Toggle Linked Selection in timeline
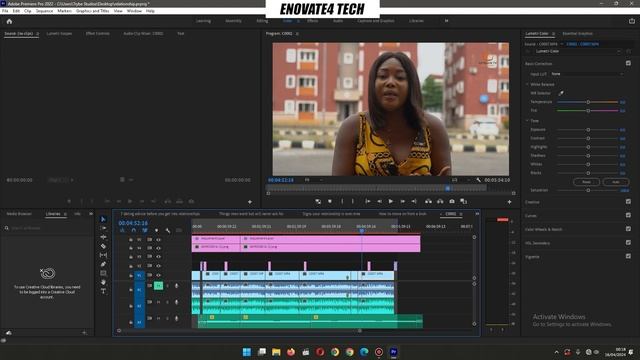This screenshot has height=360, width=640. pyautogui.click(x=145, y=231)
